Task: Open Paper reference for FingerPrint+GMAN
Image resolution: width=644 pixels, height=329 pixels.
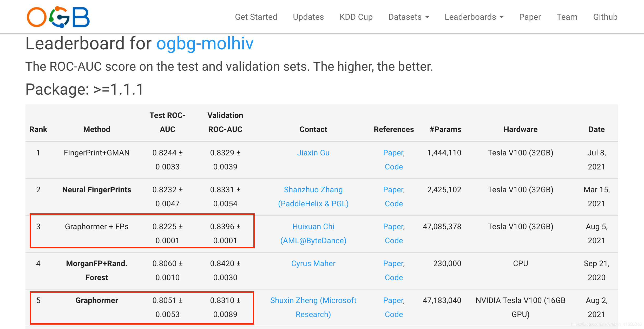Action: tap(393, 153)
